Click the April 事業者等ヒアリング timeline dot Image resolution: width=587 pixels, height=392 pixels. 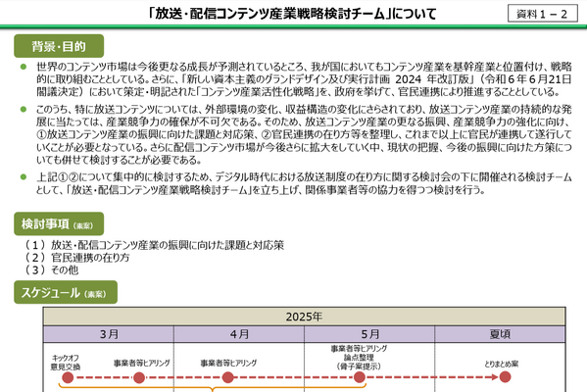(x=228, y=377)
